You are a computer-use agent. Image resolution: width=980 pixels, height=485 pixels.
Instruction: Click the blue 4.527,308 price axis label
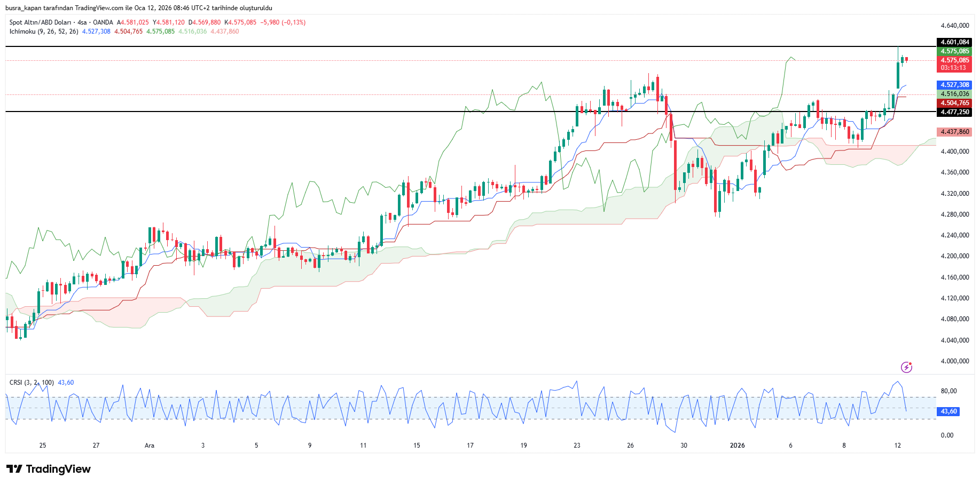click(x=954, y=85)
